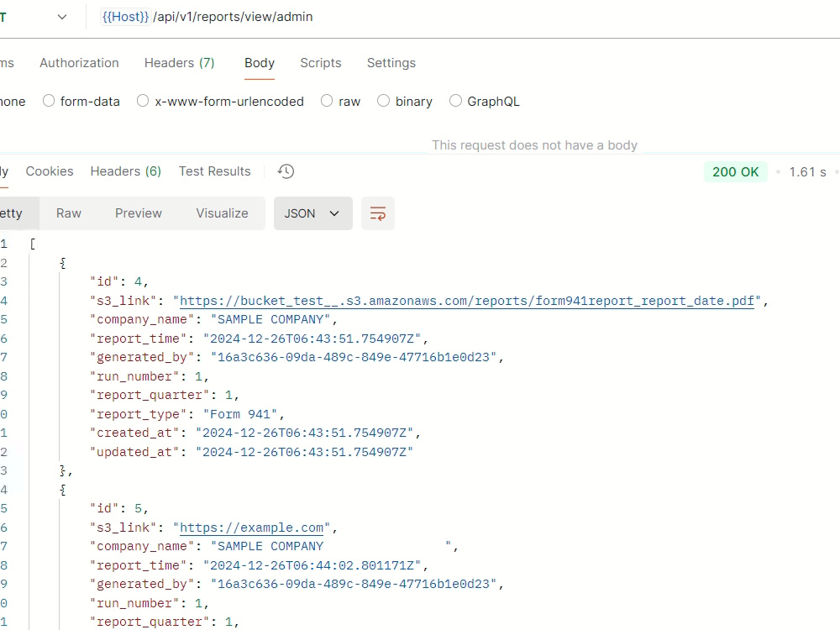Click the 1.61 s response time
Screen dimensions: 840x630
click(x=807, y=172)
